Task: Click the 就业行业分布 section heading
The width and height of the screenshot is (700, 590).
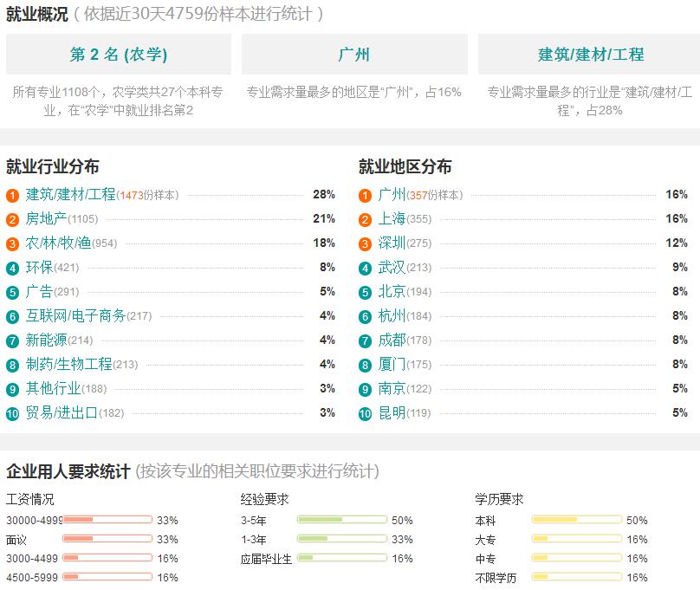Action: [53, 166]
